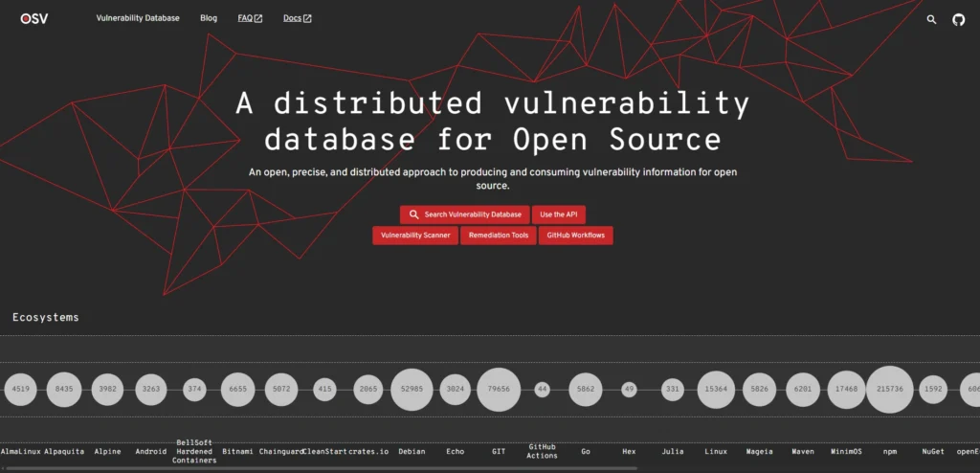The width and height of the screenshot is (980, 473).
Task: Select the npm bubble 215736
Action: [890, 389]
